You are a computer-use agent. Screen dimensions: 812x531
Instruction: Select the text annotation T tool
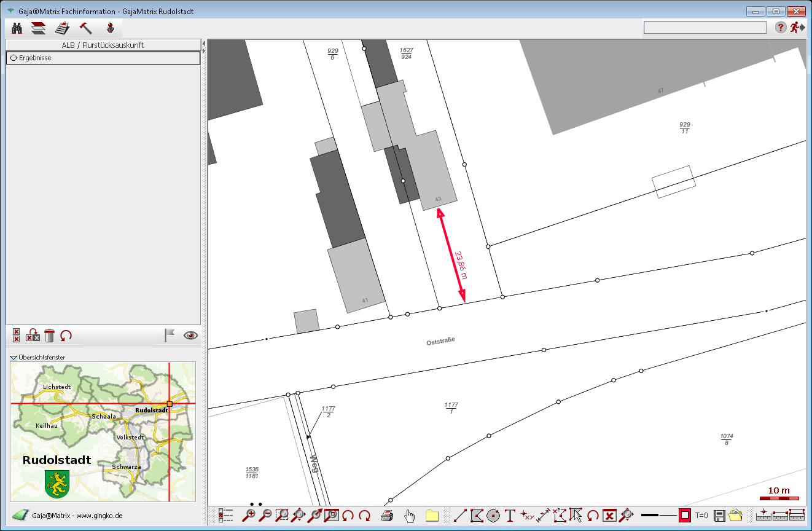(x=509, y=516)
